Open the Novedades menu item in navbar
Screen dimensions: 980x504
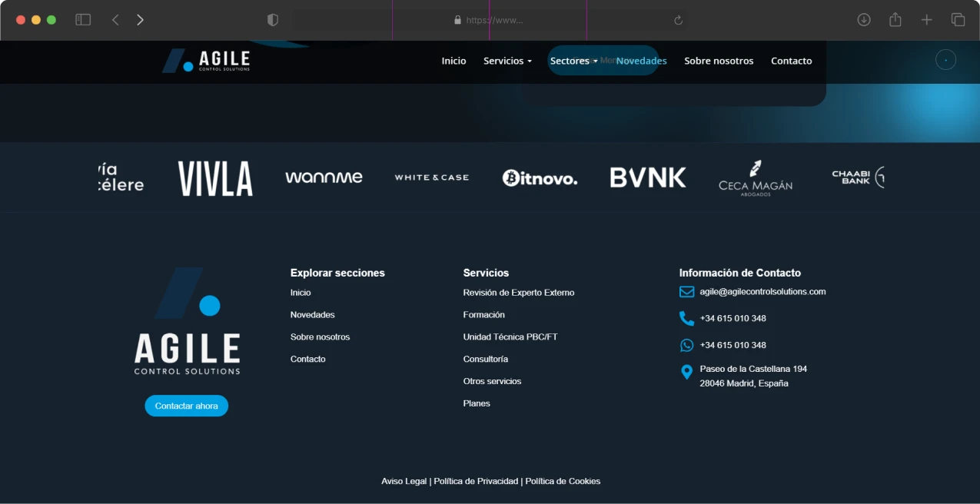pyautogui.click(x=641, y=61)
